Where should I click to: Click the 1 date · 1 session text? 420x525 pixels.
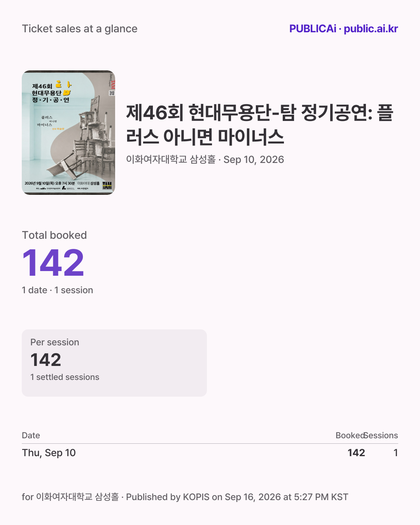tap(58, 290)
